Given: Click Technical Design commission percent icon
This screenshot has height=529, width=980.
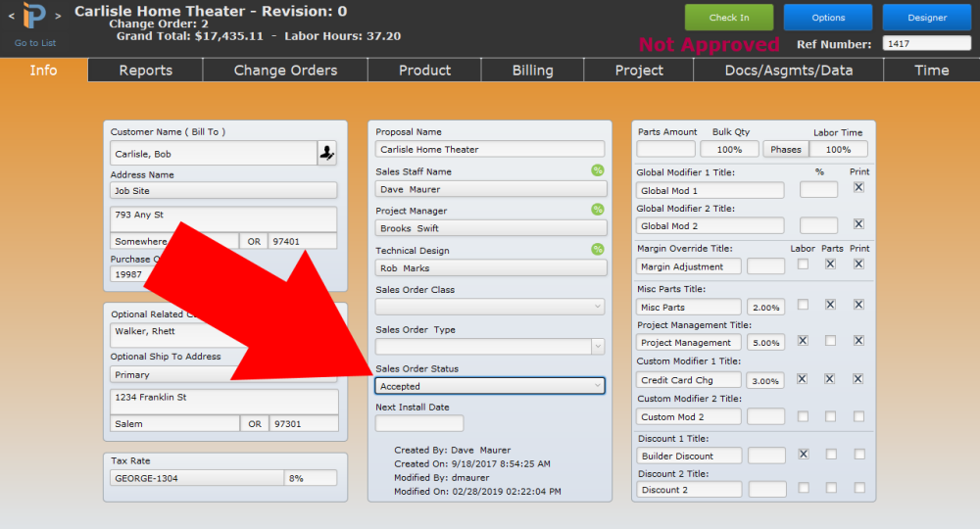Looking at the screenshot, I should click(598, 249).
